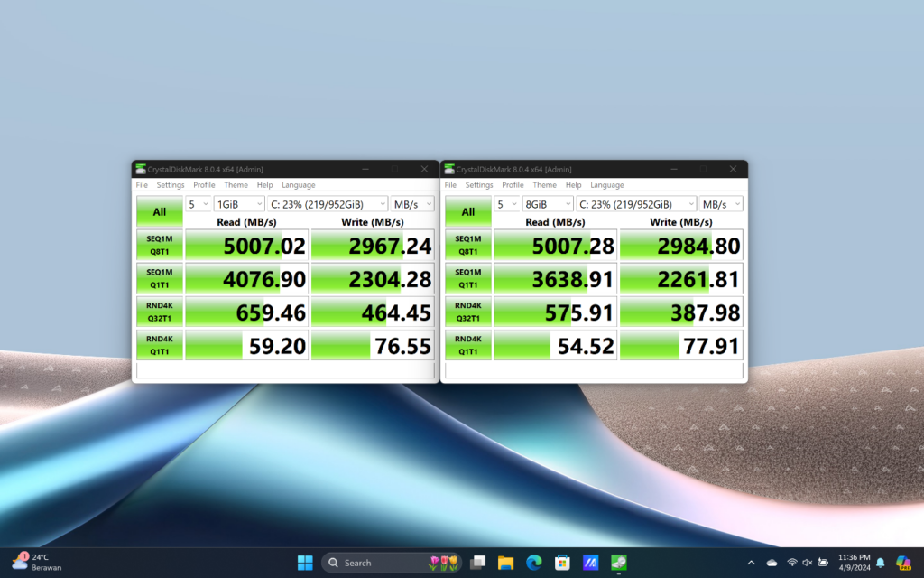Open the test count dropdown in the left window
924x578 pixels.
click(199, 203)
